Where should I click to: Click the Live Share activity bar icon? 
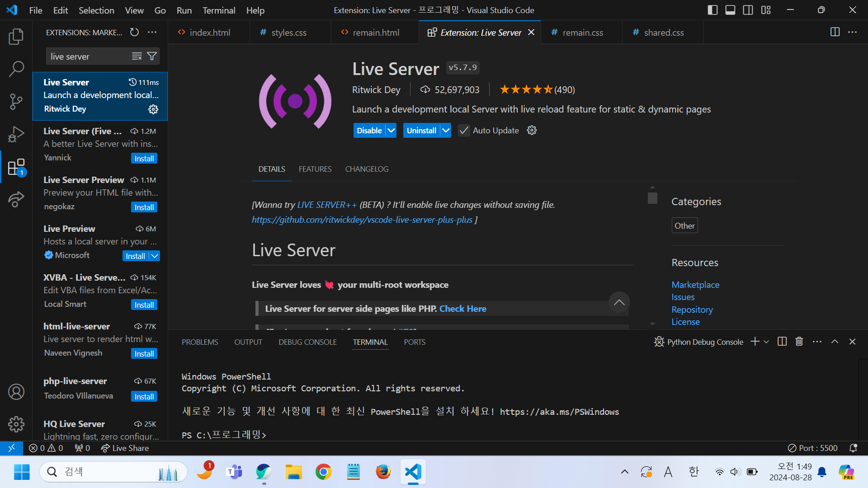click(x=16, y=199)
